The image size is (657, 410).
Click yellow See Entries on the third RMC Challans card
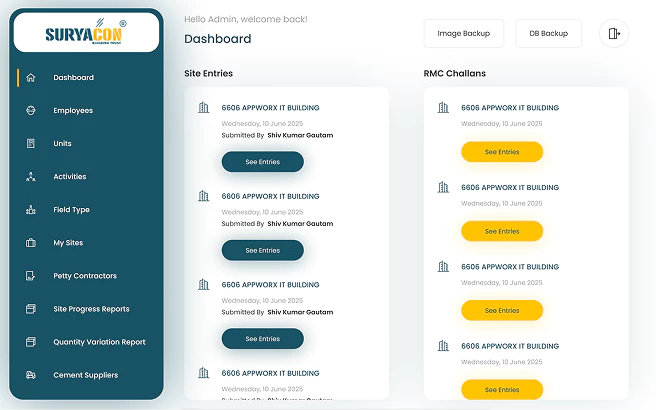(502, 310)
